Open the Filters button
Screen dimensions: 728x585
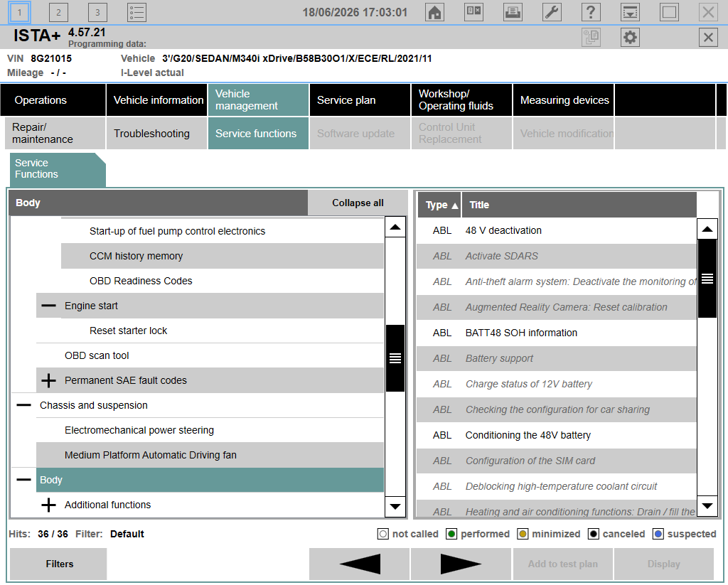pyautogui.click(x=59, y=564)
